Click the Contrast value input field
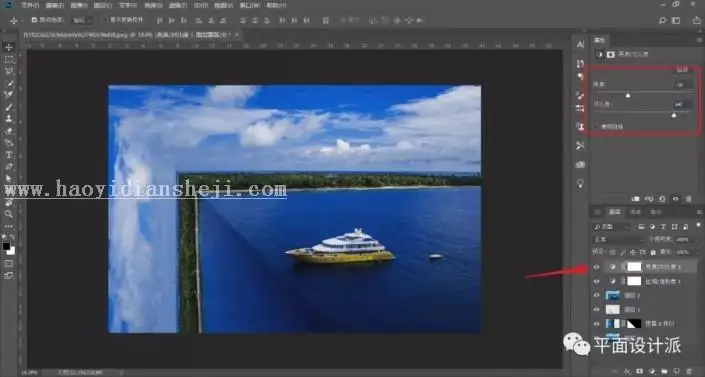Image resolution: width=705 pixels, height=377 pixels. click(x=682, y=104)
